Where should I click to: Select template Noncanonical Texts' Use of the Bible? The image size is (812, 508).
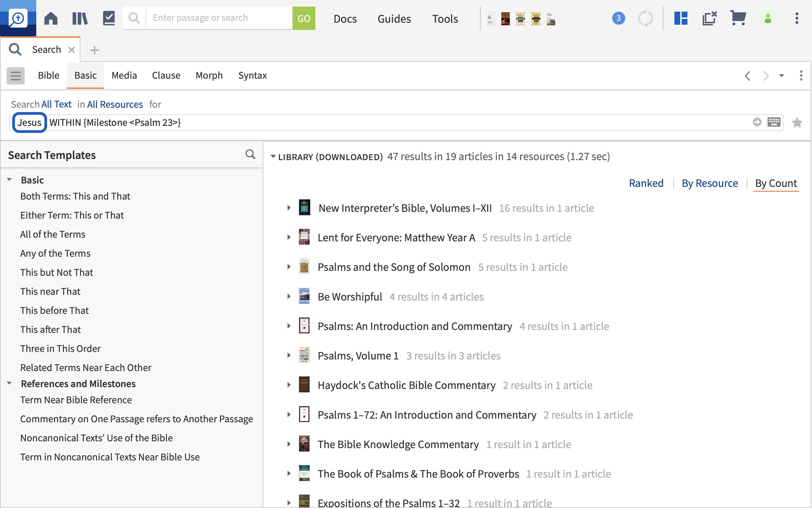pyautogui.click(x=96, y=438)
